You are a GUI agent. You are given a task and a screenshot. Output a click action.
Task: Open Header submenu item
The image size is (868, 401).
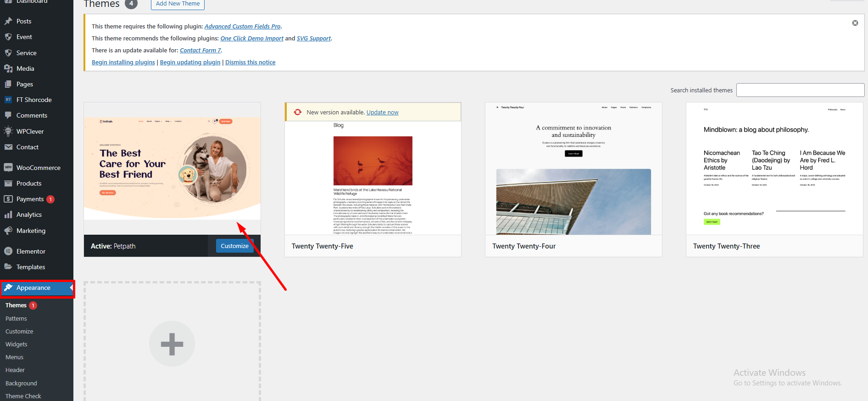coord(15,370)
